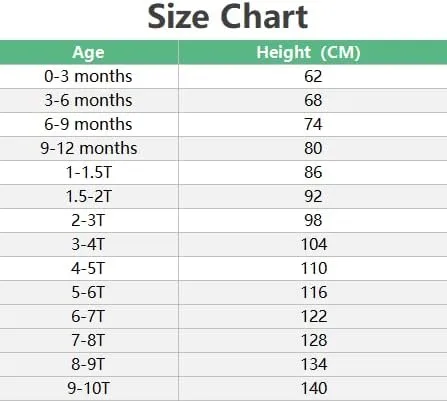Click height value 62
Screen dimensions: 447x401
pyautogui.click(x=313, y=76)
